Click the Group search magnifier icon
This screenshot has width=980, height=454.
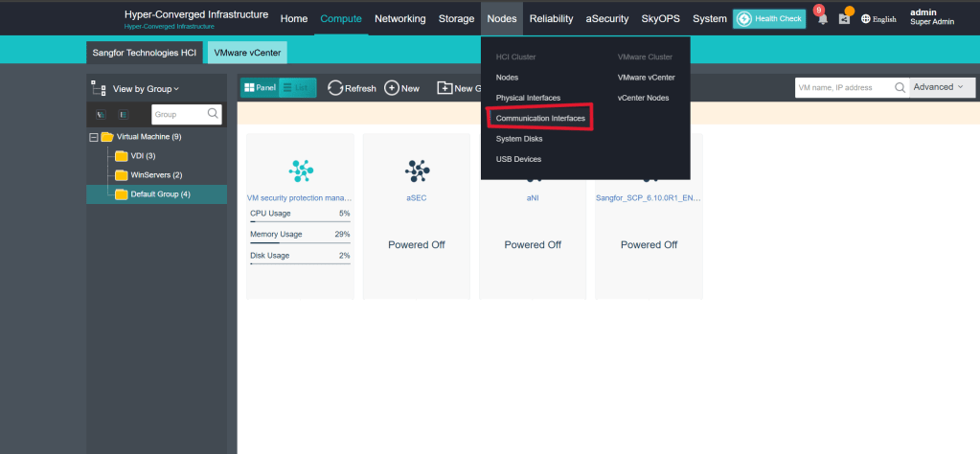[213, 114]
